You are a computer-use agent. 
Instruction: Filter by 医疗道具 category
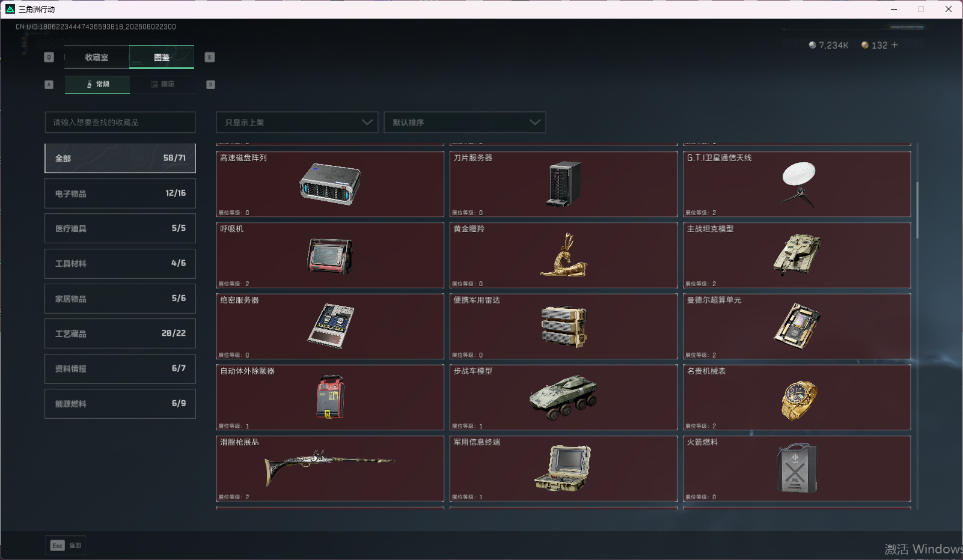coord(120,228)
